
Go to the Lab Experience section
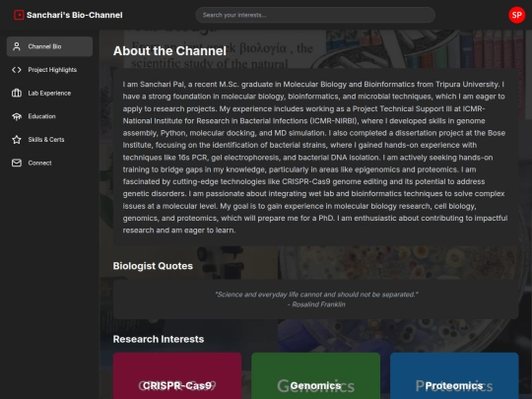49,93
